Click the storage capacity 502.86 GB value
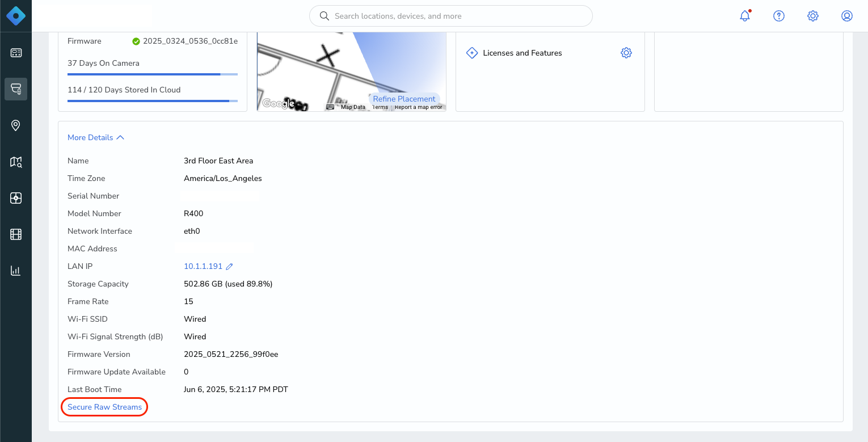Image resolution: width=868 pixels, height=442 pixels. pyautogui.click(x=228, y=284)
